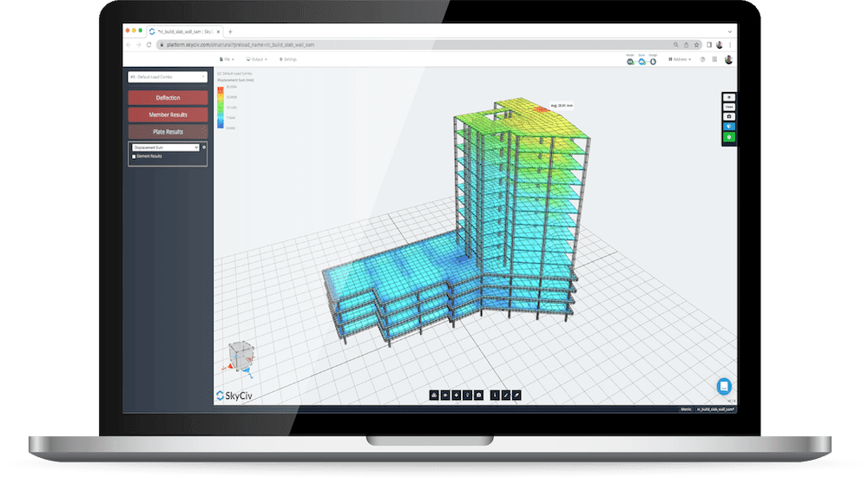868x478 pixels.
Task: Enable the Element Results checkbox
Action: click(x=133, y=156)
